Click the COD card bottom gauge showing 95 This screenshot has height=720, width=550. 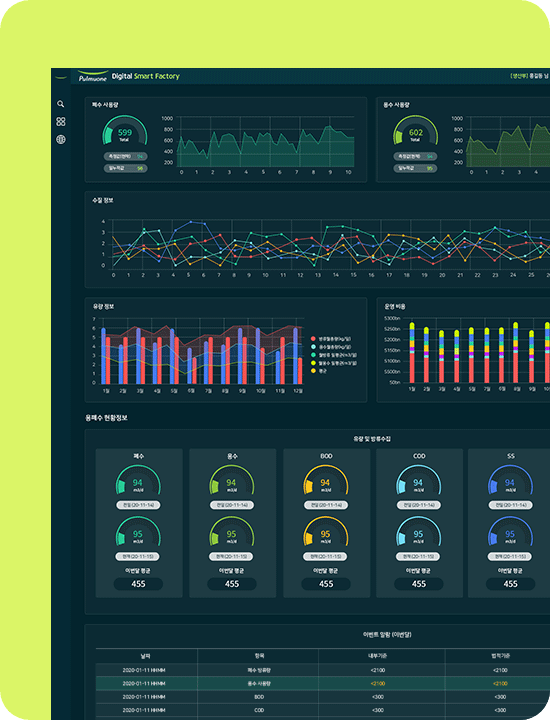point(418,532)
